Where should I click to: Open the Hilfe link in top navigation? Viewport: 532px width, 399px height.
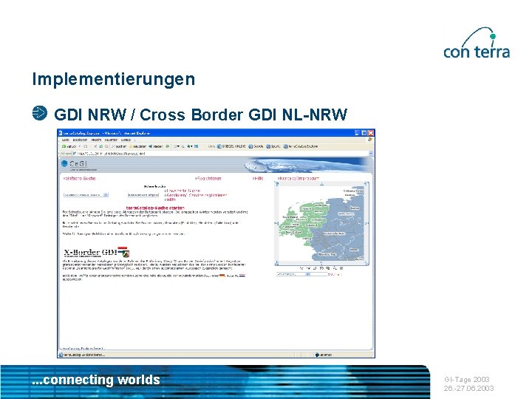click(x=258, y=178)
